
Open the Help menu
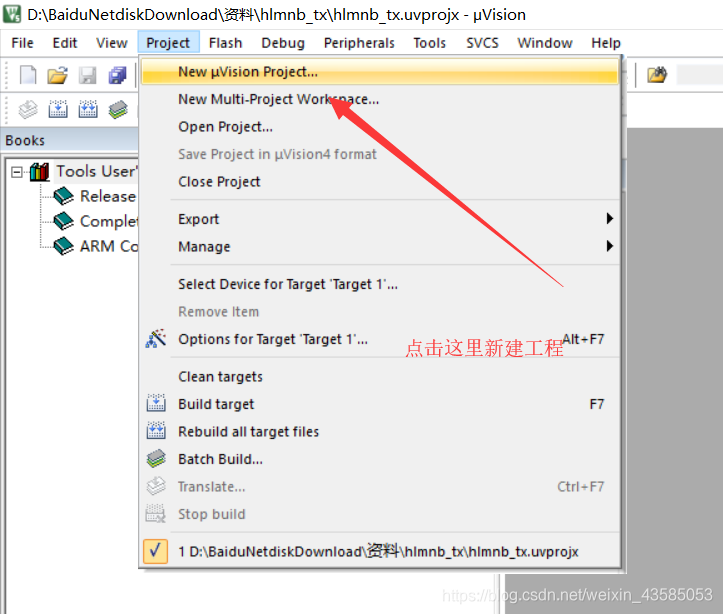coord(606,43)
